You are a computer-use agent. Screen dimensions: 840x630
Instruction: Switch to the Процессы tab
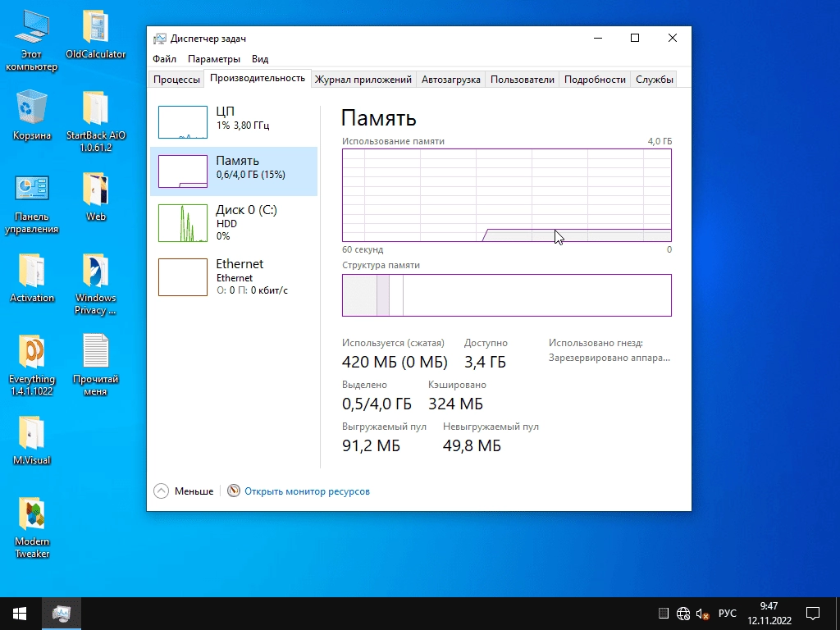[x=176, y=80]
